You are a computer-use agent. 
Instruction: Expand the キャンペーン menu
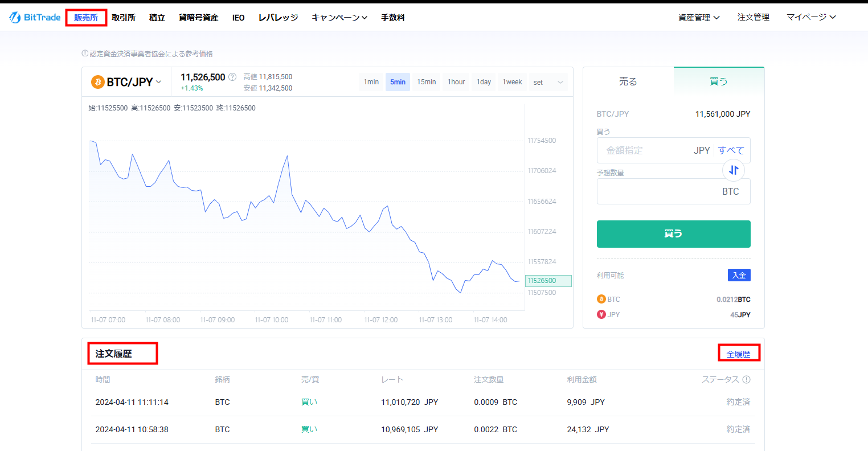point(339,18)
